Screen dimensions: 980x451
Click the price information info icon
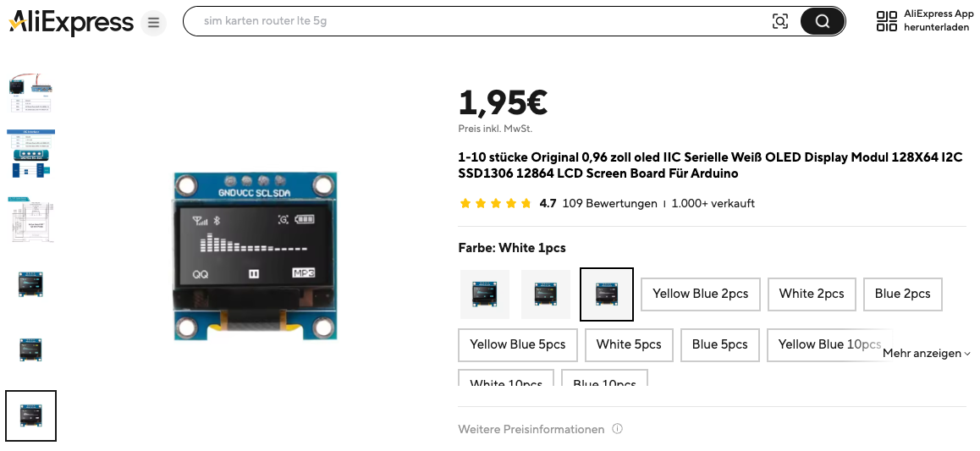[618, 428]
